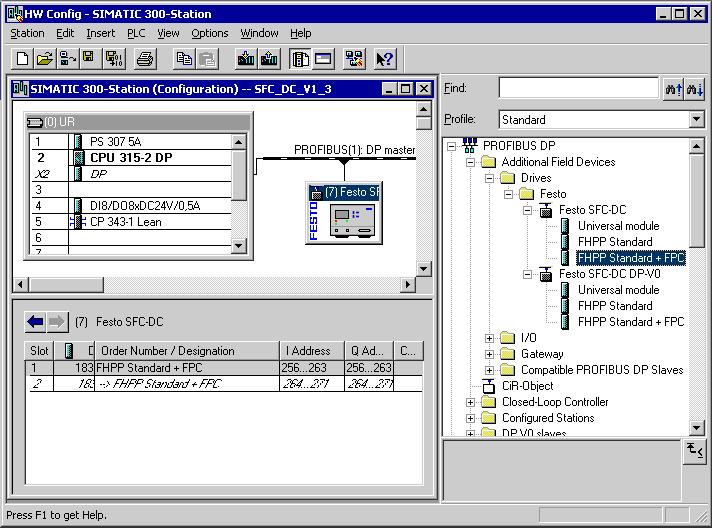Screen dimensions: 712x528
Task: Click the (0) UR rack title bar
Action: point(138,122)
